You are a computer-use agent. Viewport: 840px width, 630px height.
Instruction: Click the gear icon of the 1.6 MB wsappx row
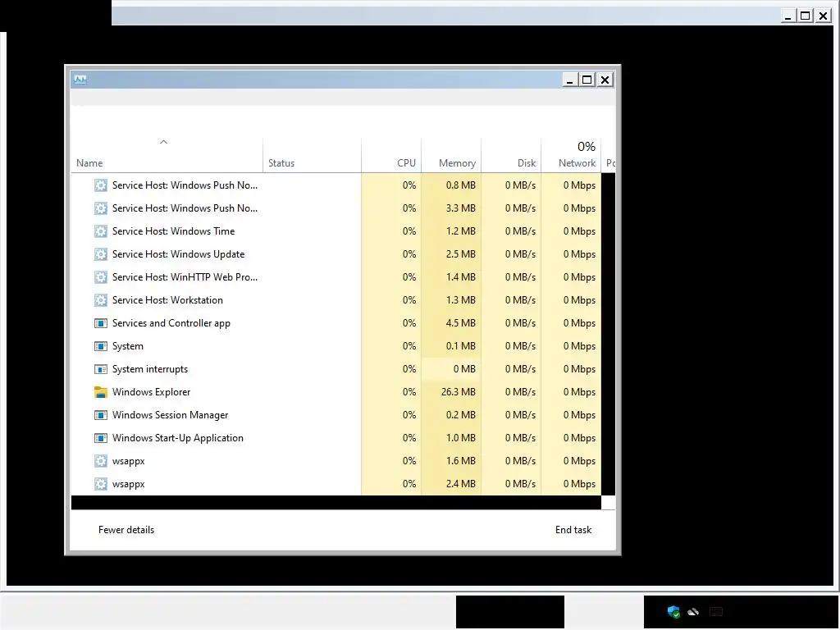tap(100, 461)
